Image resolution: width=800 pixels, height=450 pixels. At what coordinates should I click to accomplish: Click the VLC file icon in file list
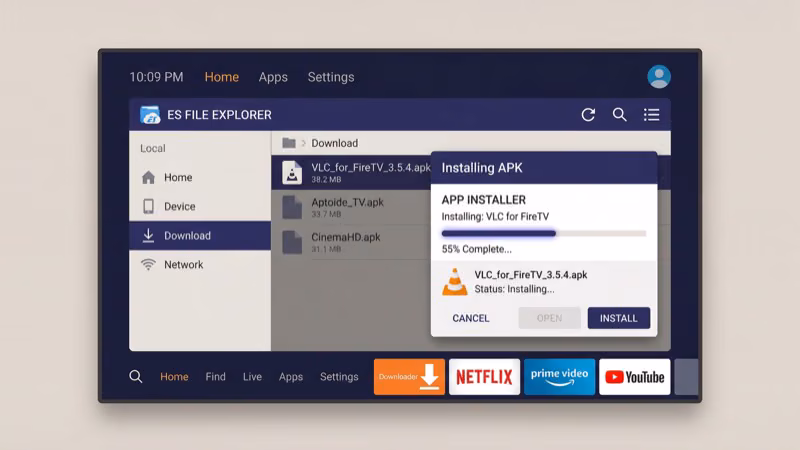292,172
